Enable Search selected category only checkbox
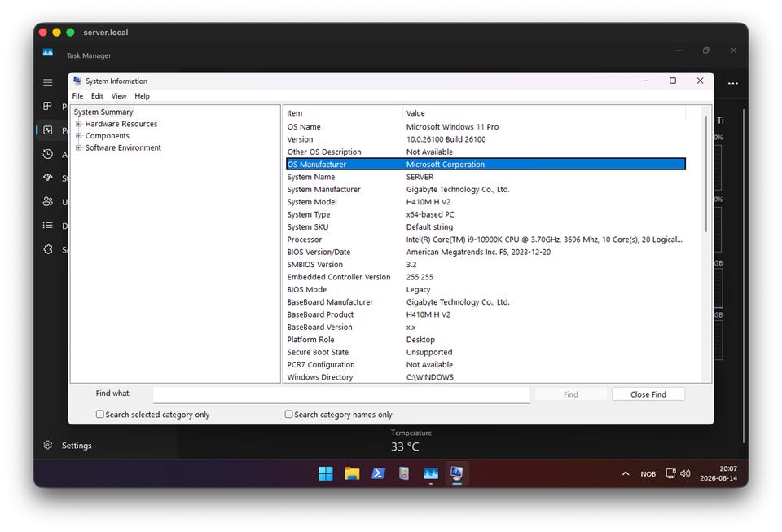Image resolution: width=782 pixels, height=532 pixels. click(99, 415)
